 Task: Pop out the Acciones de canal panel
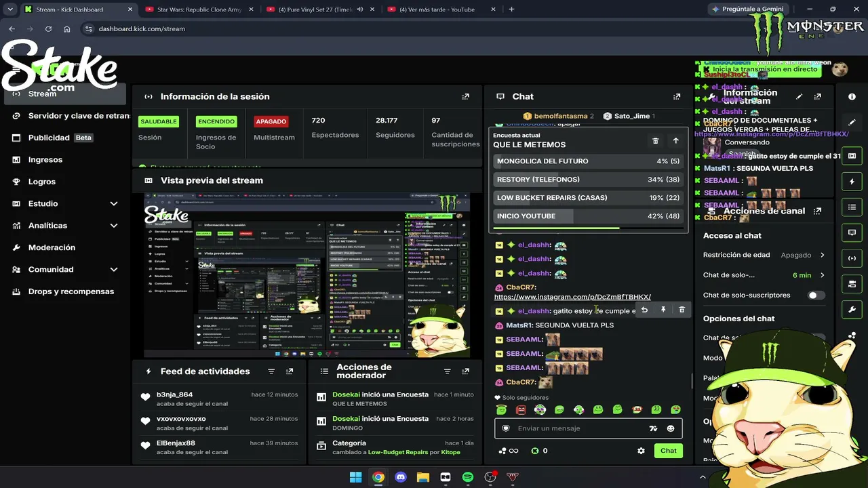pos(818,211)
